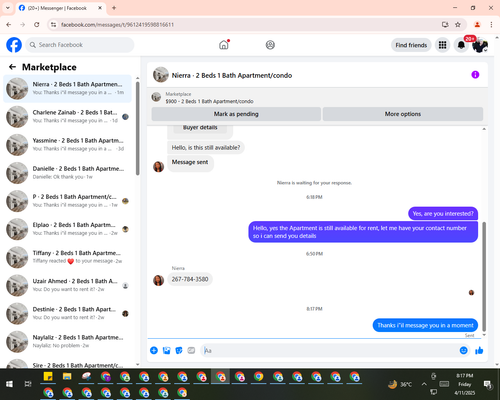Open the Danielle conversation

coord(67,173)
